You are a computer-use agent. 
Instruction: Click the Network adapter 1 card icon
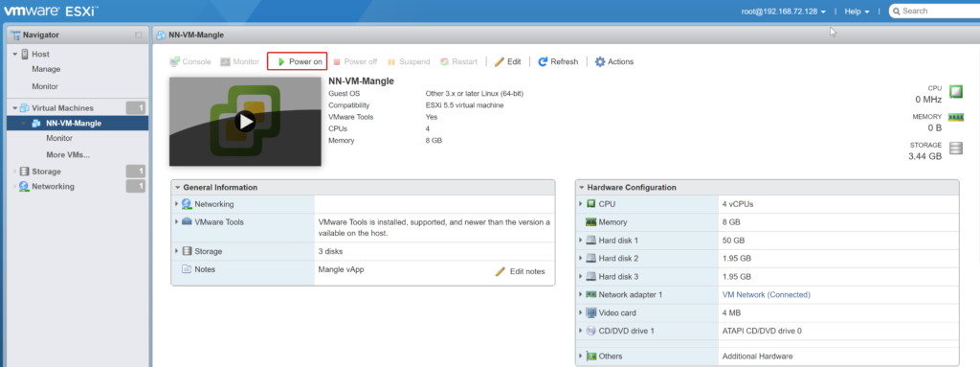pyautogui.click(x=591, y=294)
